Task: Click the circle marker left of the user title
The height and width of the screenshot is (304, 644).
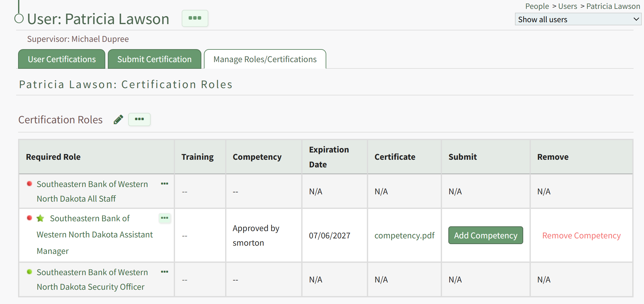Action: pos(19,19)
